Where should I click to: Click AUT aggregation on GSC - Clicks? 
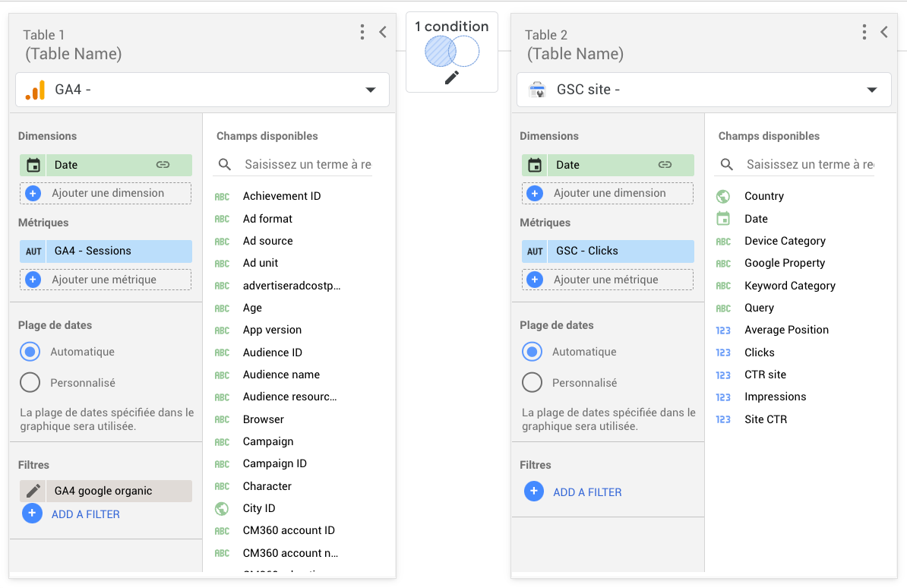(x=535, y=251)
